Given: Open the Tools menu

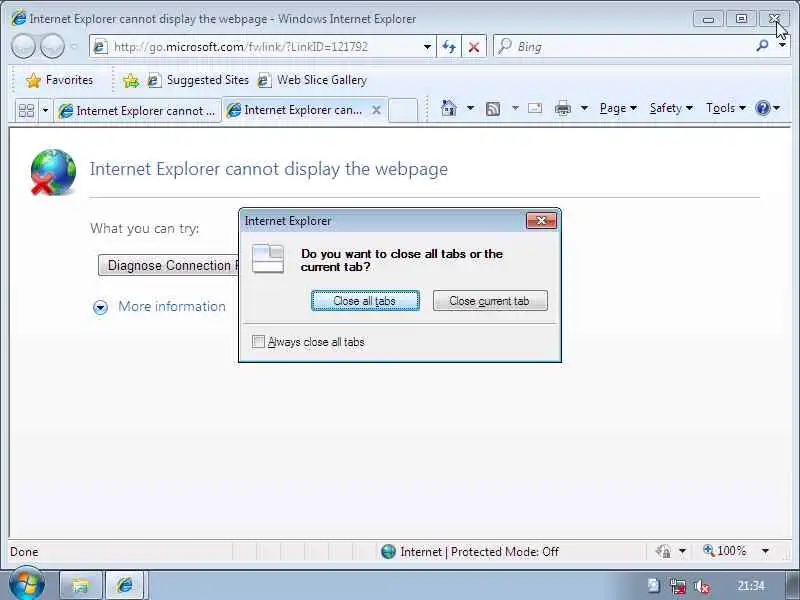Looking at the screenshot, I should pos(726,108).
